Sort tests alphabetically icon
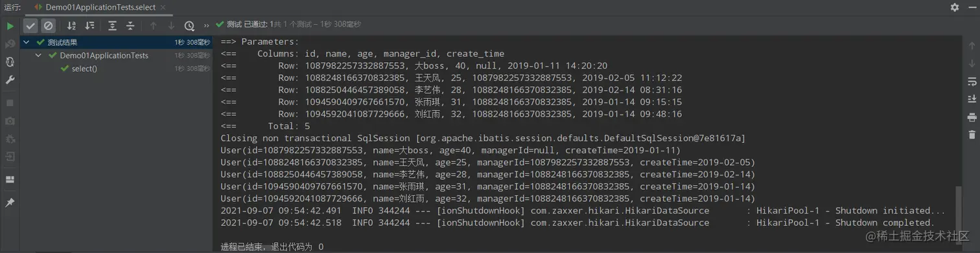This screenshot has height=253, width=980. click(x=72, y=26)
